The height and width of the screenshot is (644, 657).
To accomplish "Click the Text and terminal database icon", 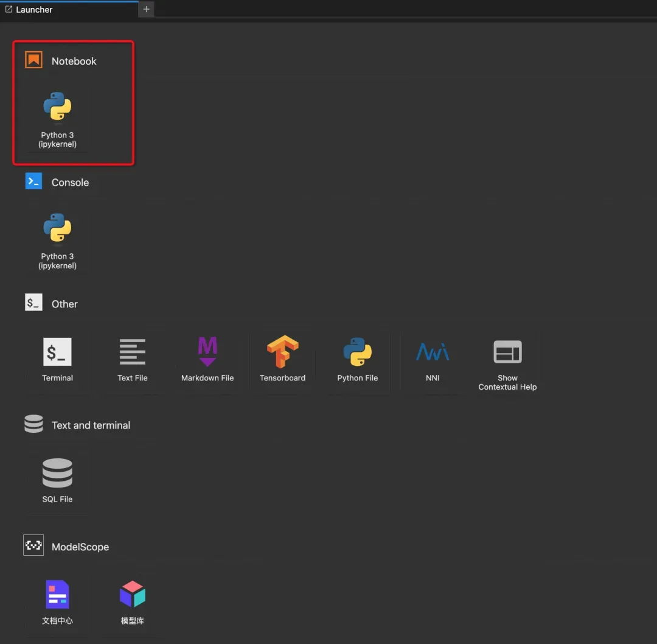I will (x=33, y=424).
